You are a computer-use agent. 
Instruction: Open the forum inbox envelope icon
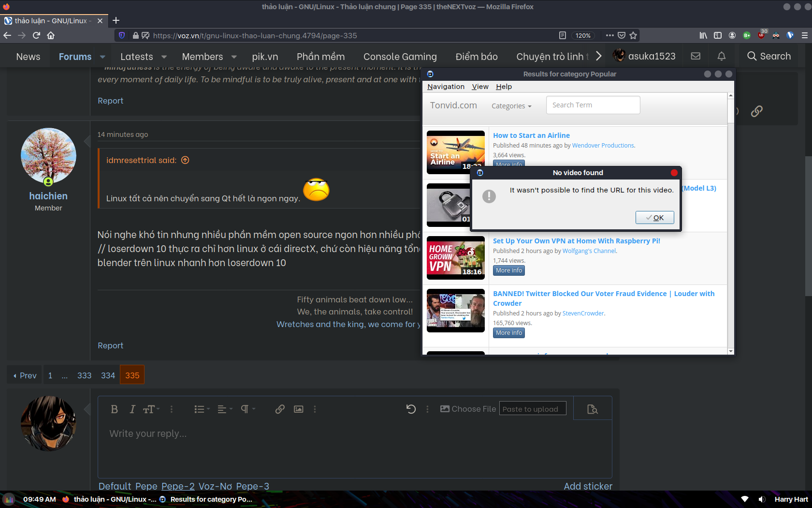[x=696, y=56]
